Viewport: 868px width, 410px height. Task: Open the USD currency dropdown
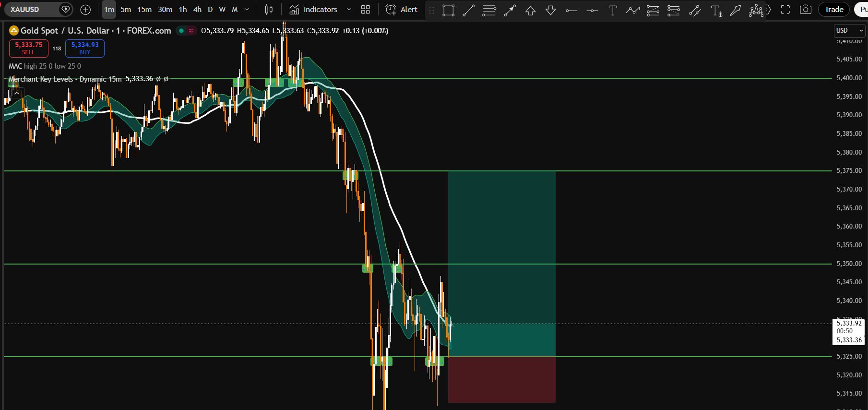pyautogui.click(x=849, y=30)
